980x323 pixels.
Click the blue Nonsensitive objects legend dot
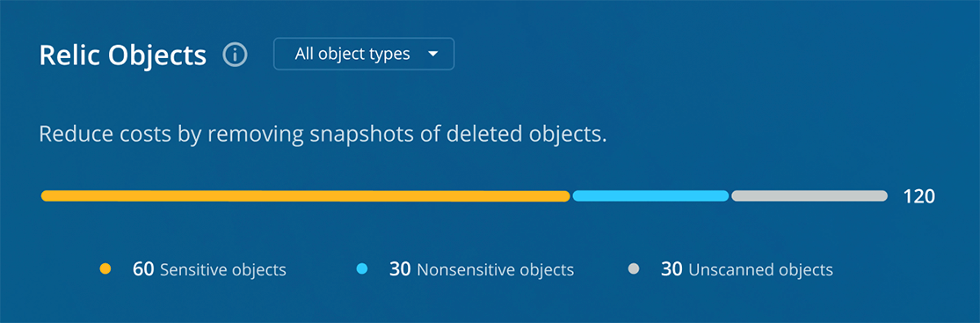[x=362, y=269]
